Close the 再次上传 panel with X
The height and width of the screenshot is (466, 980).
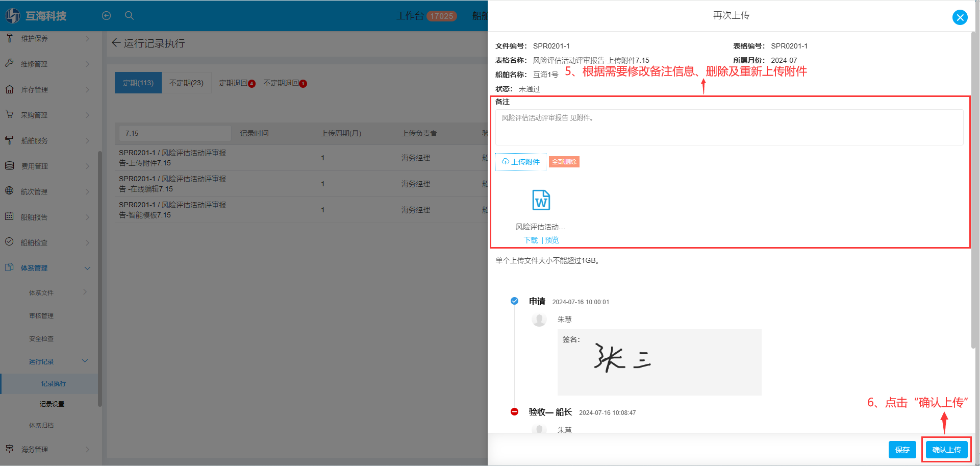(960, 18)
